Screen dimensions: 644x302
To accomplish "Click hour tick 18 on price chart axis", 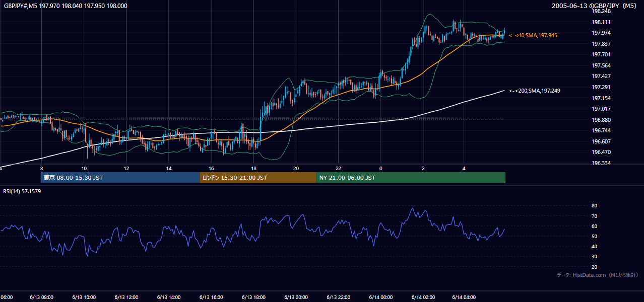I will [253, 169].
